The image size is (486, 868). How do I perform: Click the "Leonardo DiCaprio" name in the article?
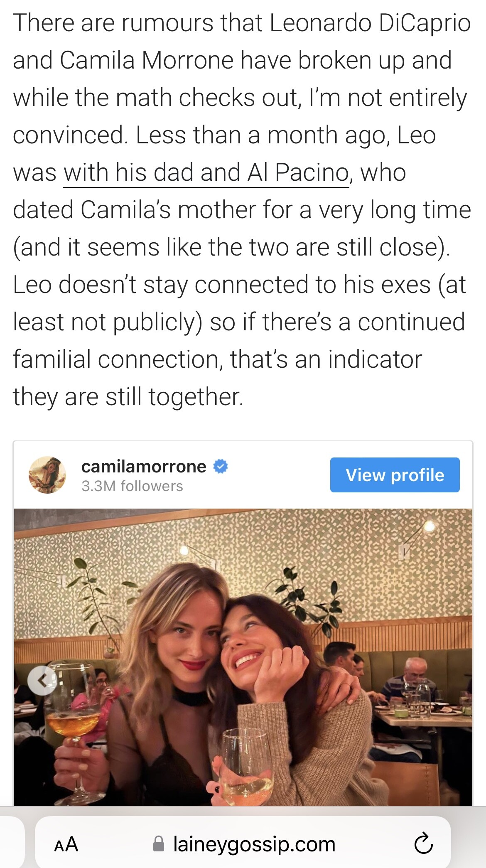[370, 23]
